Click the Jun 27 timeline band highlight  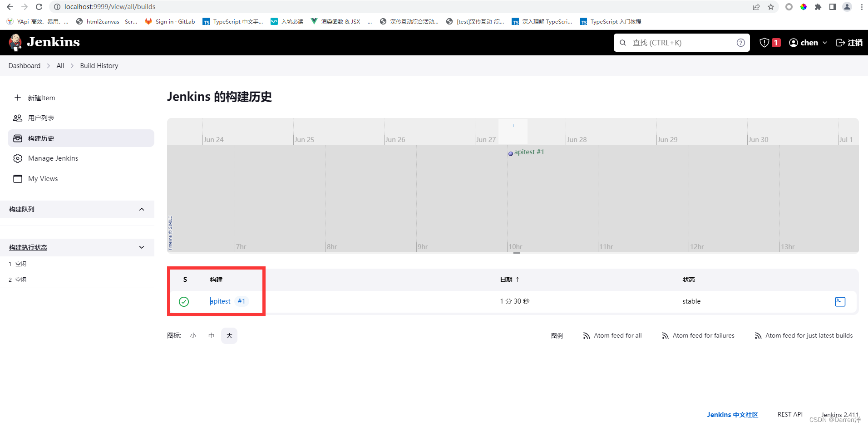[513, 131]
